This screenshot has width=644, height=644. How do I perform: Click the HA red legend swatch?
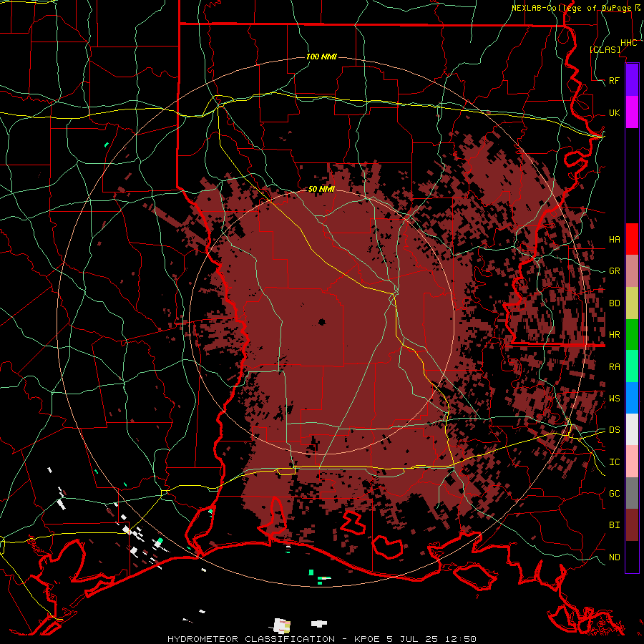632,239
